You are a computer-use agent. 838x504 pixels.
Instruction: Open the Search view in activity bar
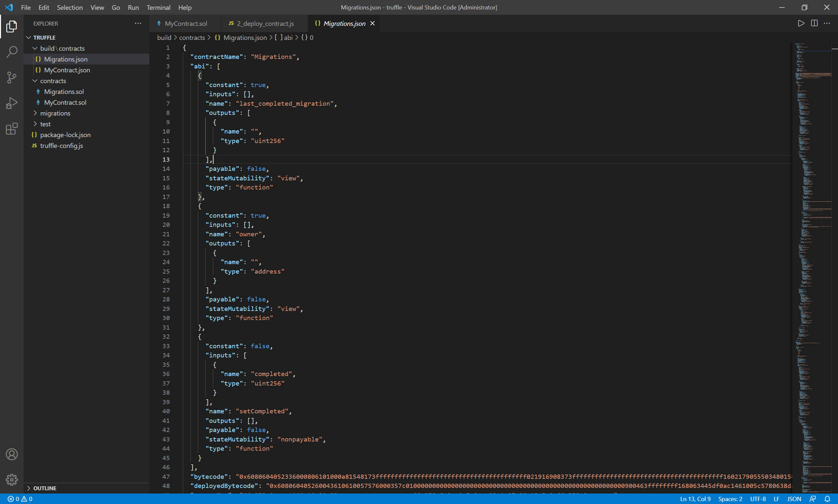click(11, 52)
